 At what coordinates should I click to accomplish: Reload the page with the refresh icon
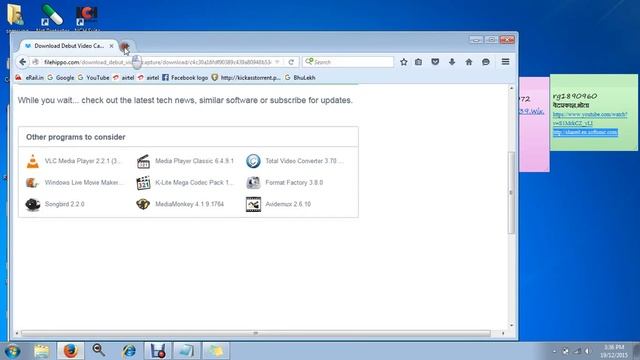291,62
